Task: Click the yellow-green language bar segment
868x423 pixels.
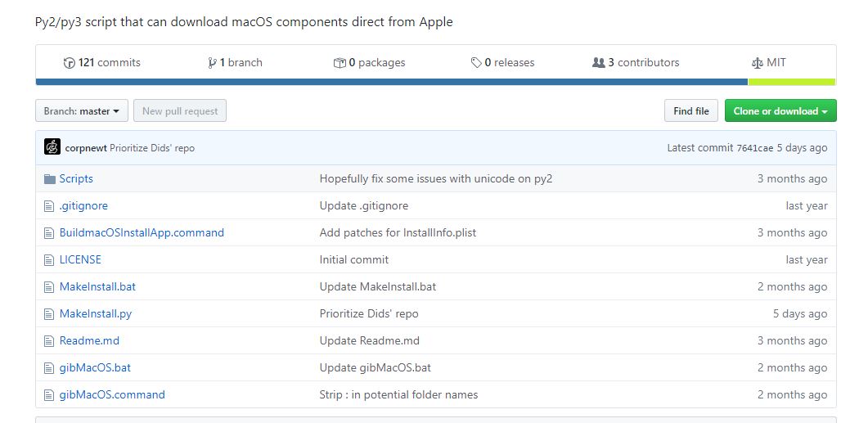Action: [791, 82]
